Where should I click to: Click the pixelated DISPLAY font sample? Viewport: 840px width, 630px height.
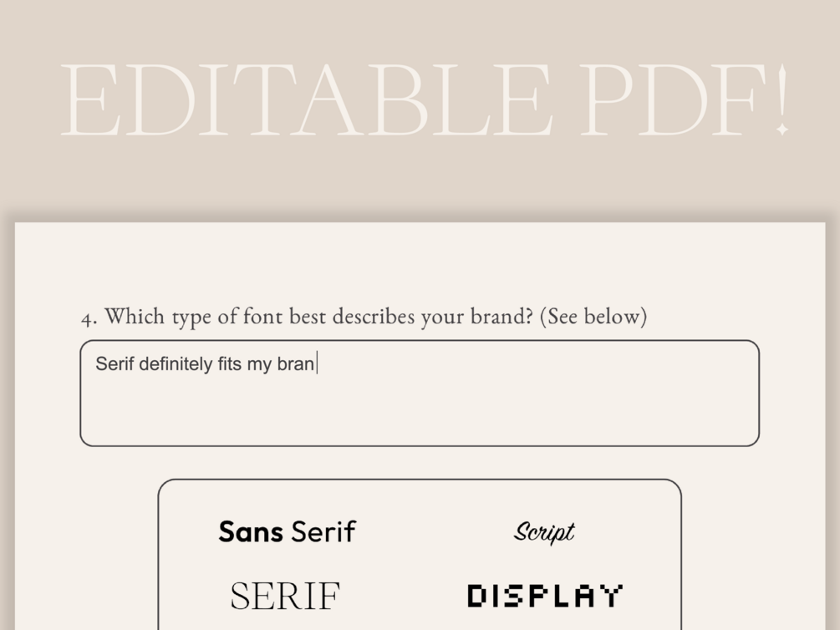(545, 596)
